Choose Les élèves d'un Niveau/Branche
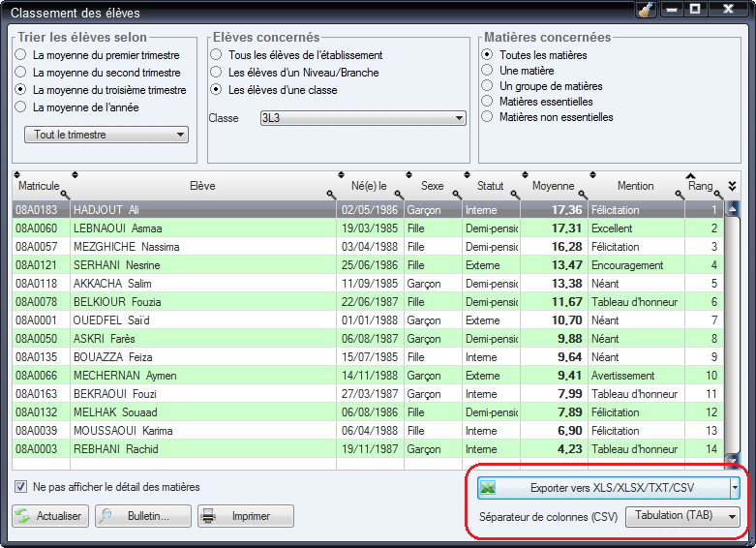Viewport: 756px width, 548px height. 216,72
